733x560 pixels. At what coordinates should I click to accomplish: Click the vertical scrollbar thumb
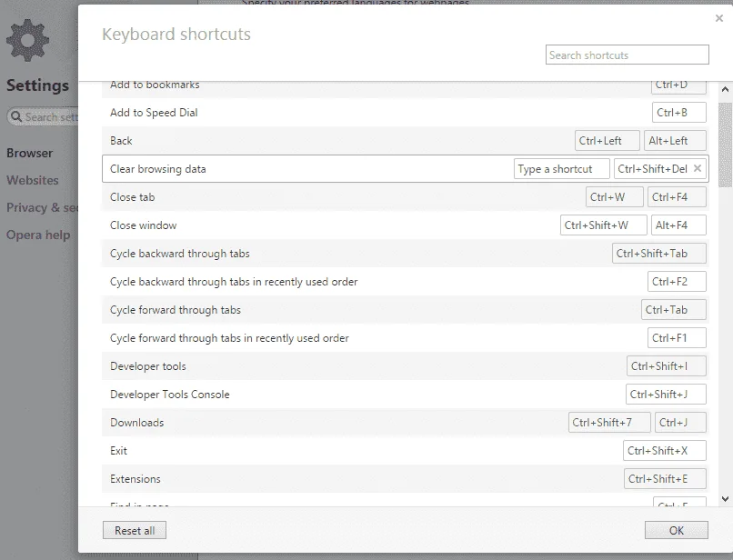click(x=725, y=145)
